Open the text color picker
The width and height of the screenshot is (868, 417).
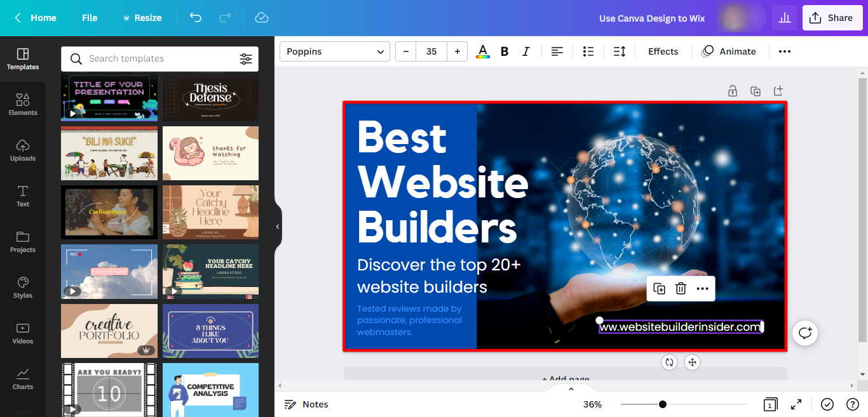pyautogui.click(x=483, y=51)
